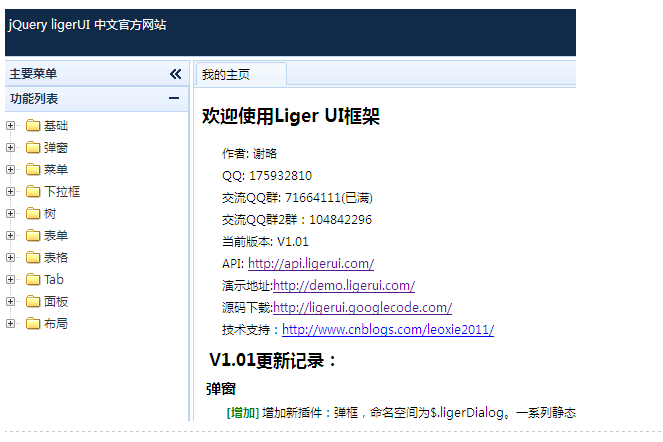
Task: Expand the 面板 tree node
Action: click(11, 302)
